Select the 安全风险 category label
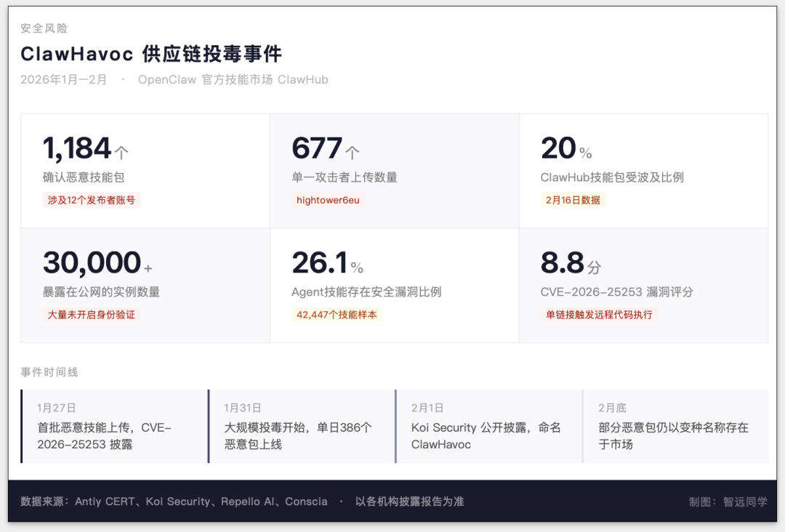The width and height of the screenshot is (785, 532). pyautogui.click(x=44, y=28)
